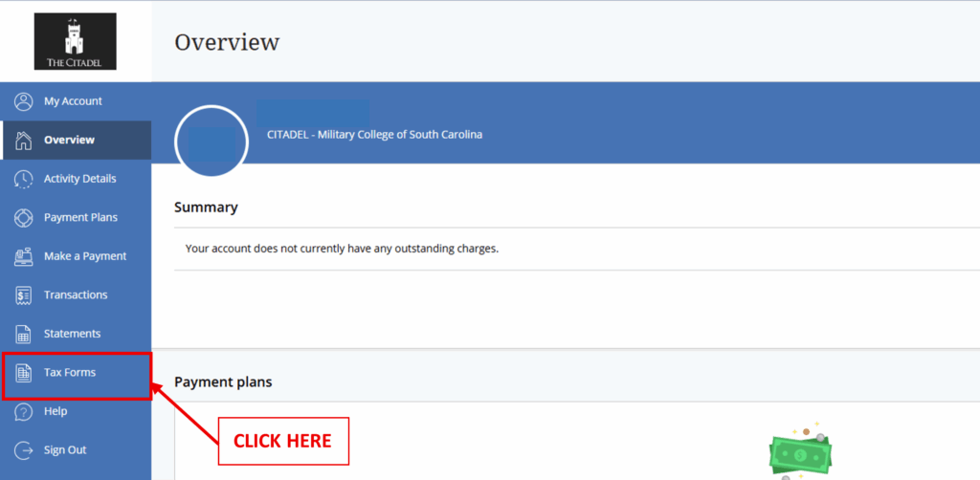The width and height of the screenshot is (980, 480).
Task: Click the Activity Details clock icon
Action: 24,179
